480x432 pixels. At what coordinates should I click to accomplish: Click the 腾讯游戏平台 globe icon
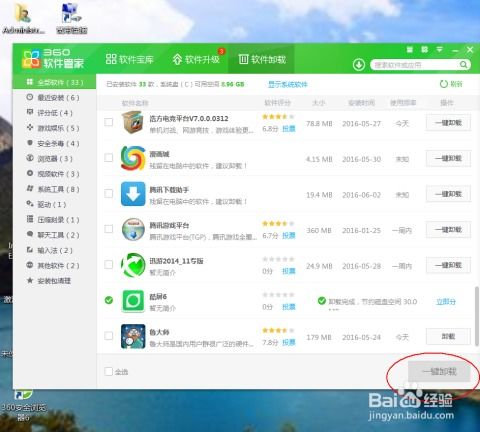click(133, 229)
